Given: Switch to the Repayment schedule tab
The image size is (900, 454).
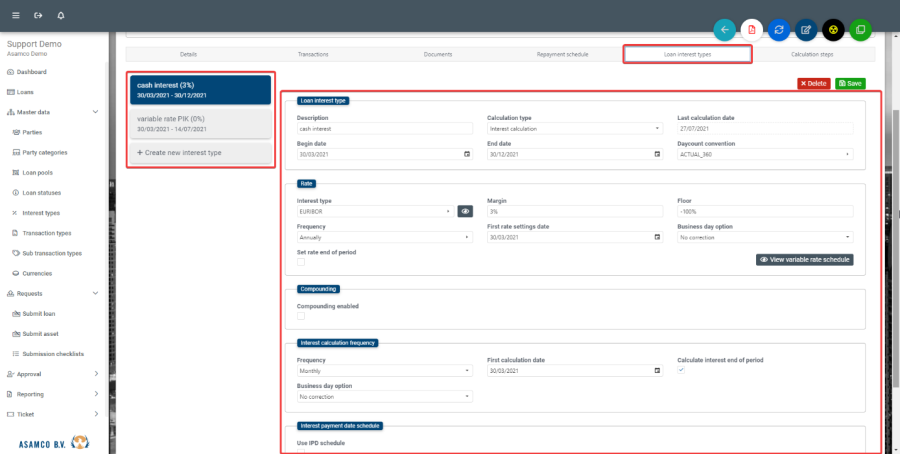Looking at the screenshot, I should 564,54.
